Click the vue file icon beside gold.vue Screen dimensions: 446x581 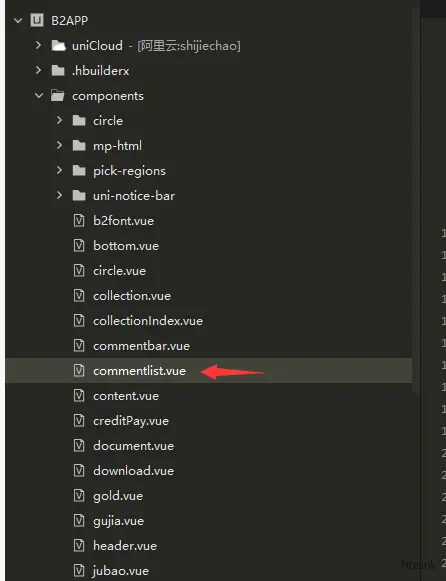point(79,496)
